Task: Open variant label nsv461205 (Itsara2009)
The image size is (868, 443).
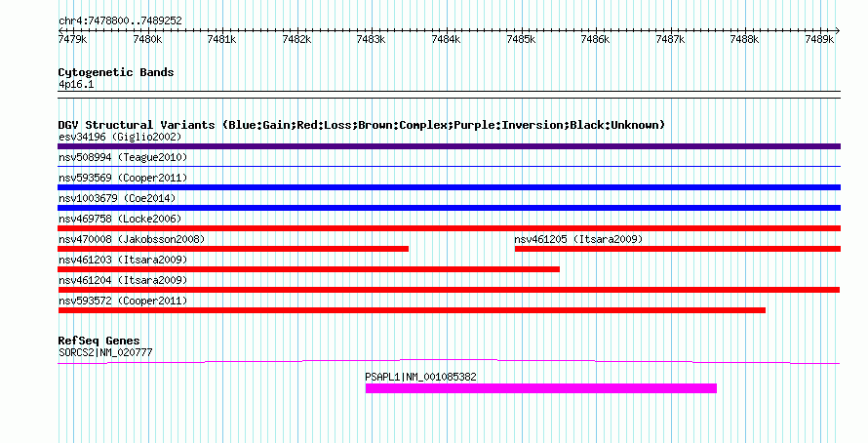Action: [x=578, y=239]
